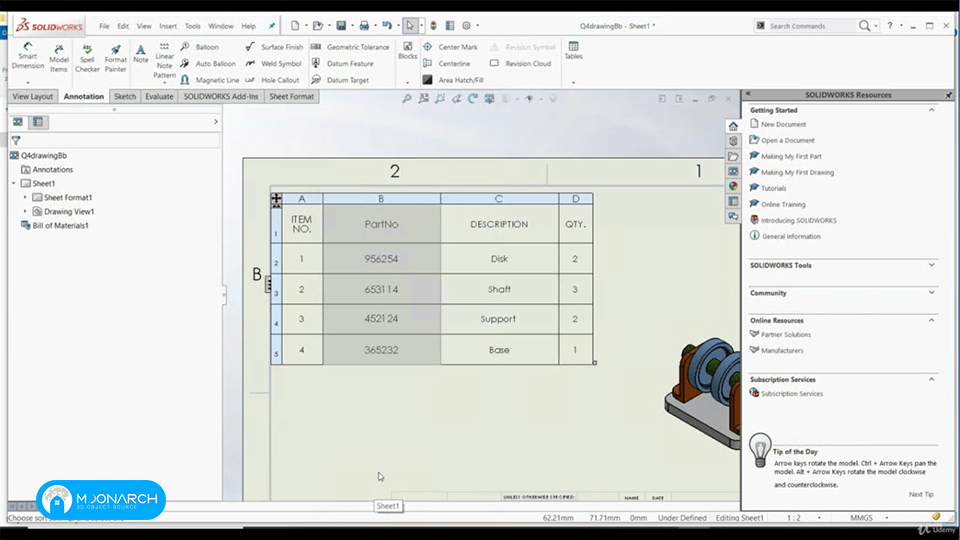Click the Manufacturers link
This screenshot has height=540, width=960.
pos(776,351)
